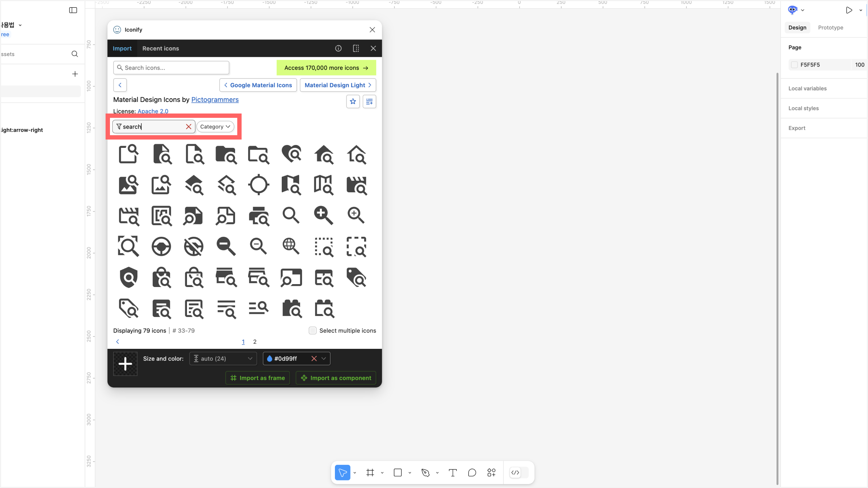Switch to the Recent icons tab
The image size is (868, 488).
[161, 48]
